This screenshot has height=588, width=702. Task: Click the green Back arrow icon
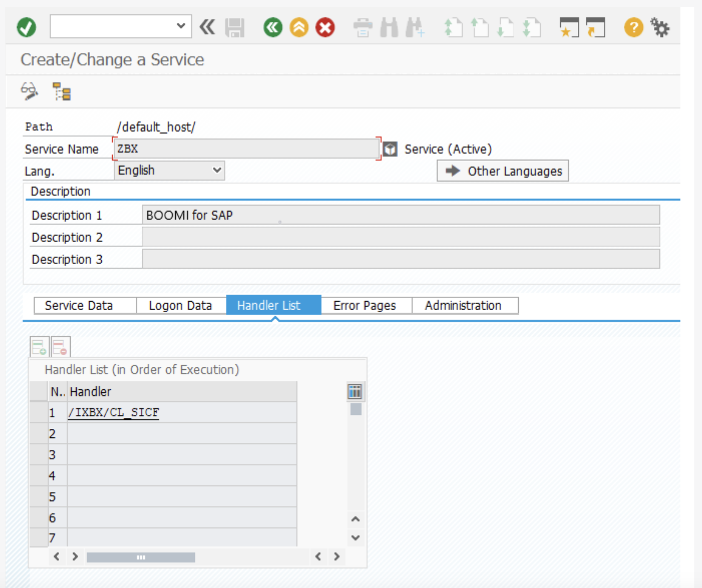tap(273, 28)
